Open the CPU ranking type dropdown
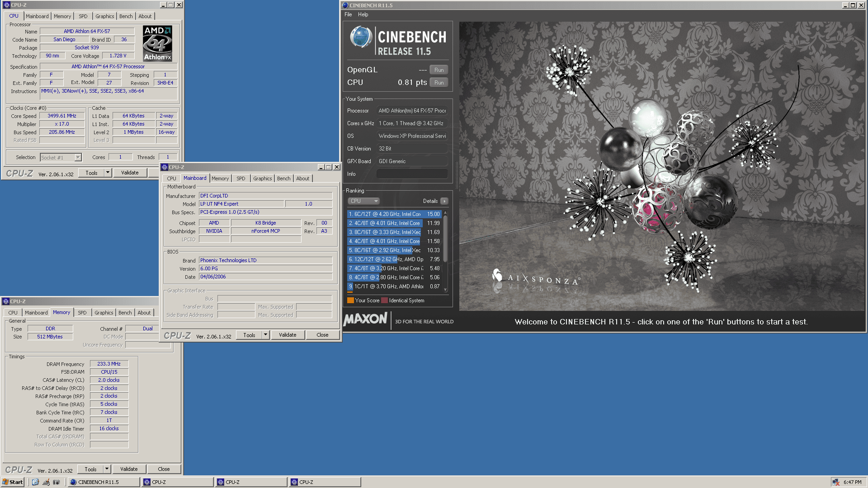This screenshot has height=488, width=868. tap(363, 201)
